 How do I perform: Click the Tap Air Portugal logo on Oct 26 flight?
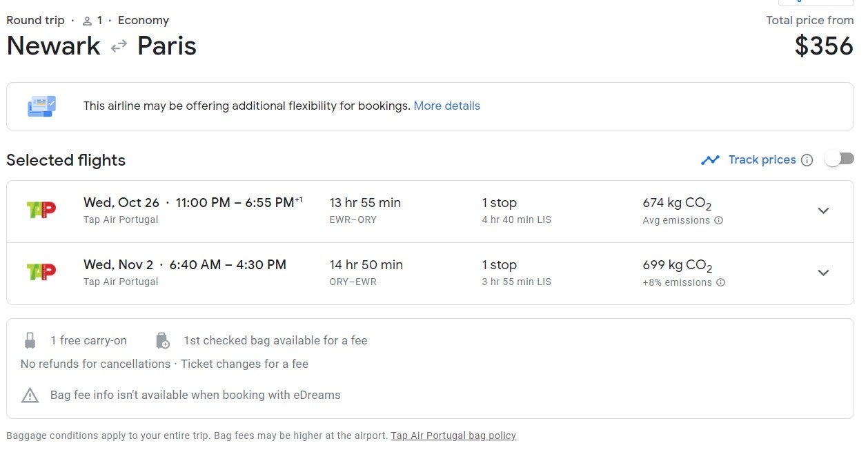(x=41, y=211)
